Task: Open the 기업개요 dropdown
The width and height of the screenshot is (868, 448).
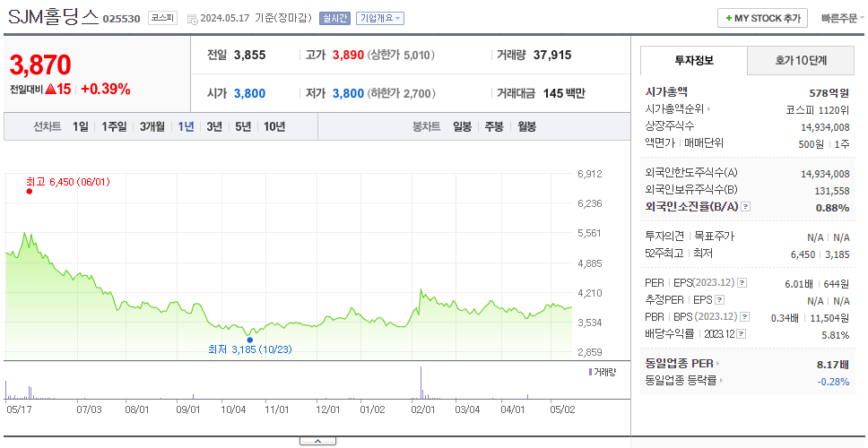Action: pyautogui.click(x=380, y=18)
